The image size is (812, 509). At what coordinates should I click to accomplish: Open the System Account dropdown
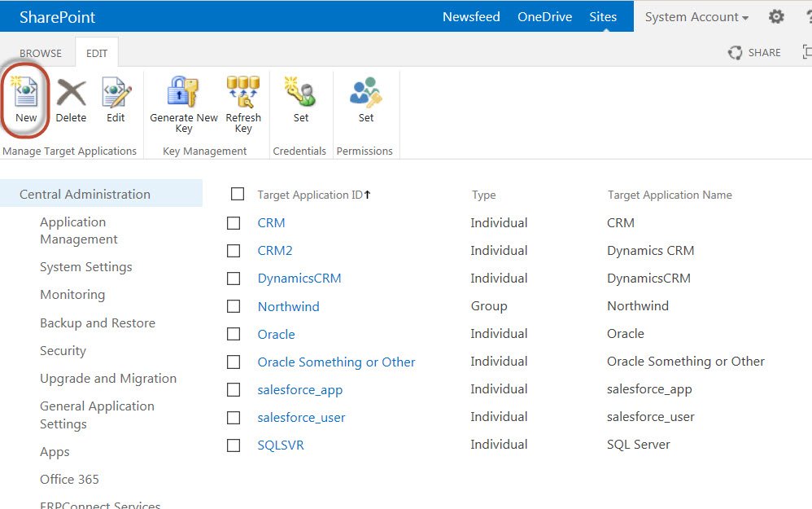[696, 16]
